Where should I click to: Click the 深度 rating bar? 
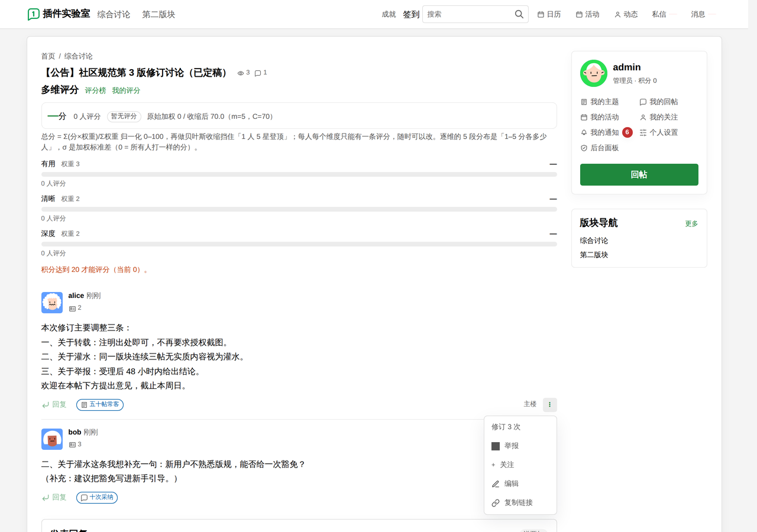(299, 244)
